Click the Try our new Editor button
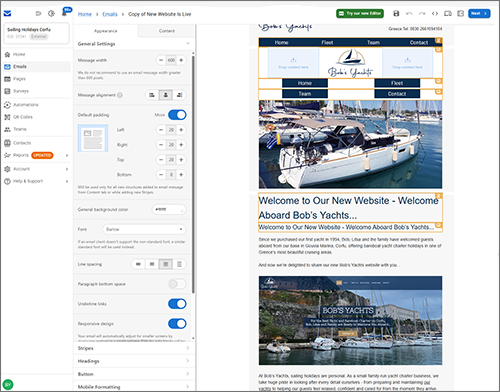 pos(360,13)
